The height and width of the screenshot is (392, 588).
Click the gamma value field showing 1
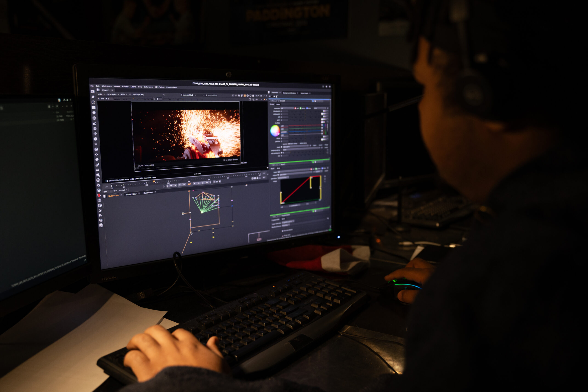284,141
